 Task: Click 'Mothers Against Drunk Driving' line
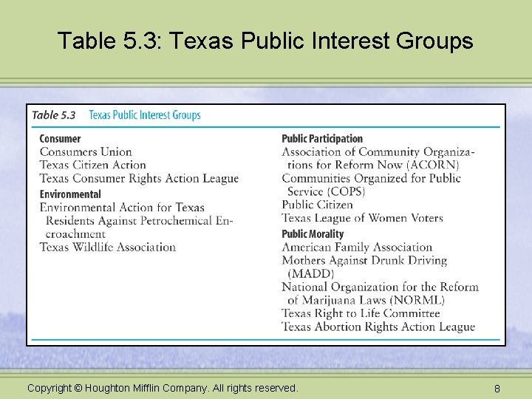(364, 261)
